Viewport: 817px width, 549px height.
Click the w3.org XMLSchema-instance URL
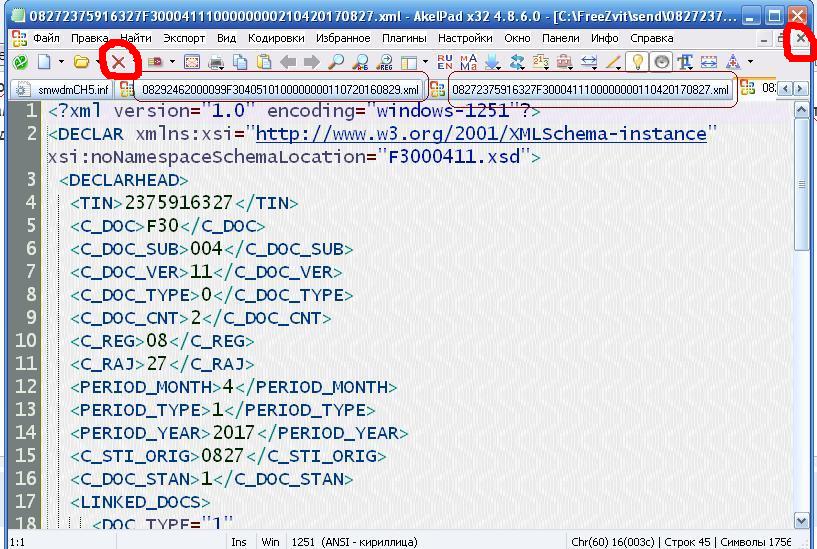pos(480,133)
